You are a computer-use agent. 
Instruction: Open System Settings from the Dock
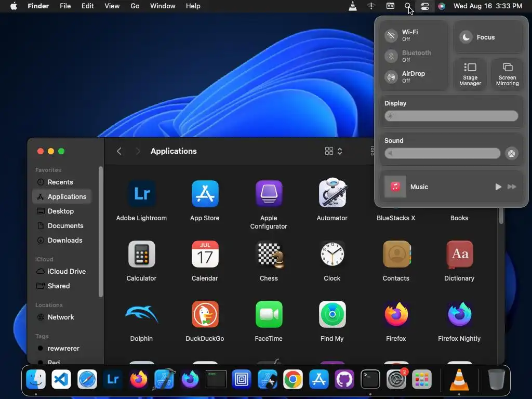[x=396, y=379]
